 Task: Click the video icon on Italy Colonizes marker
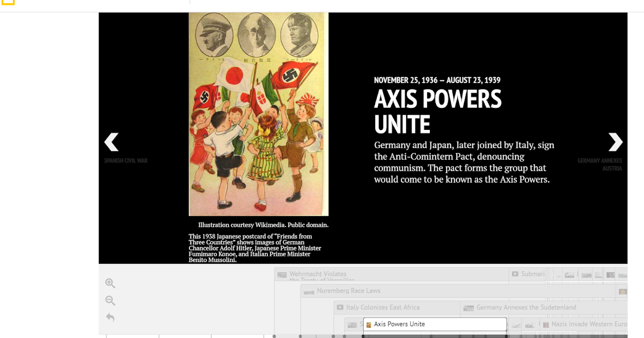340,308
